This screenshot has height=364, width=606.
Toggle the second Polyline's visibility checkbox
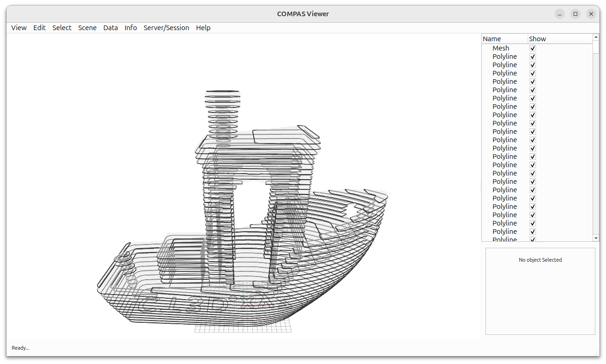[532, 64]
